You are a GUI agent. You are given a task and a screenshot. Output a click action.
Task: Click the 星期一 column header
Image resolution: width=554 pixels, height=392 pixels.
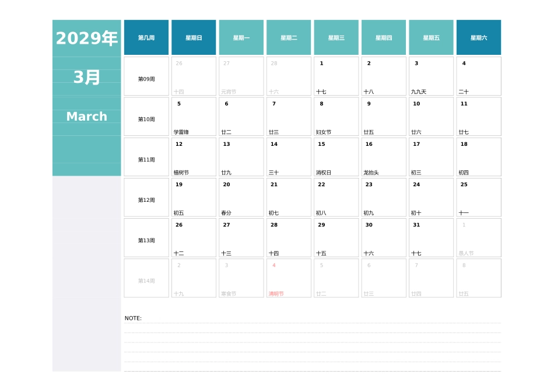tap(241, 37)
